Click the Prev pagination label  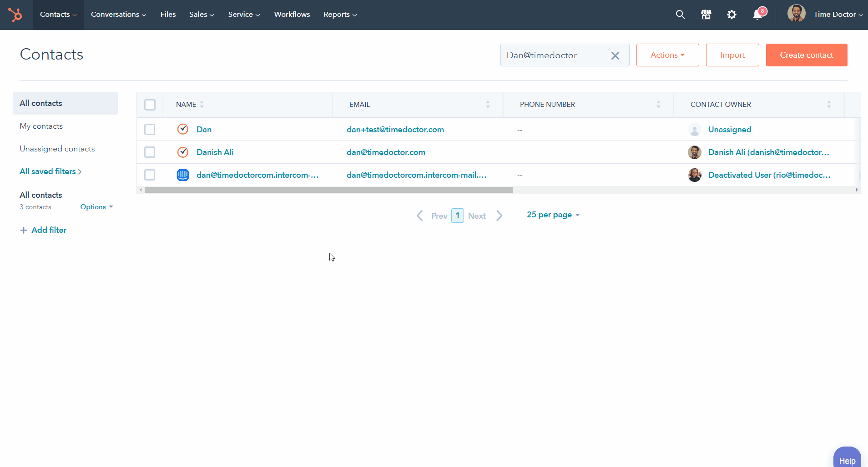pos(439,216)
